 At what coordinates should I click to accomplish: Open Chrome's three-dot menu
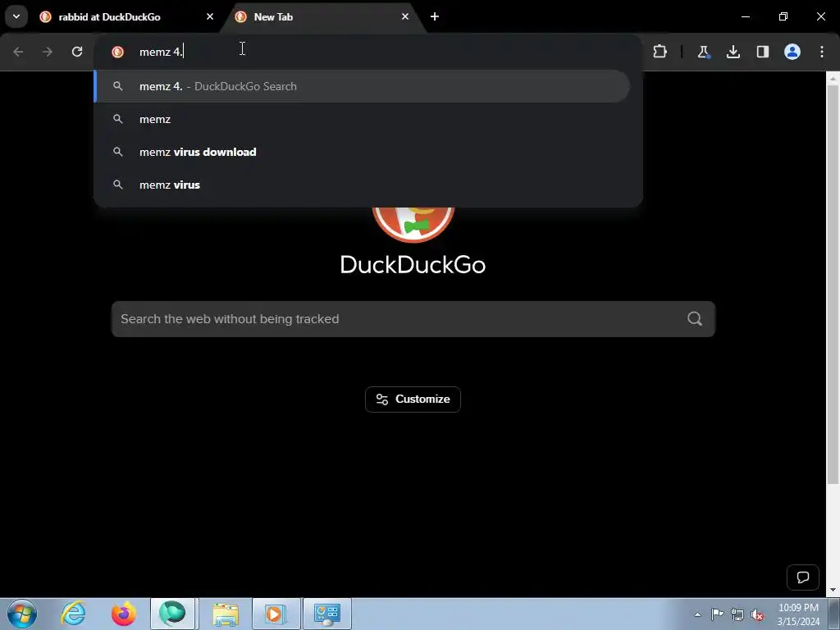822,52
